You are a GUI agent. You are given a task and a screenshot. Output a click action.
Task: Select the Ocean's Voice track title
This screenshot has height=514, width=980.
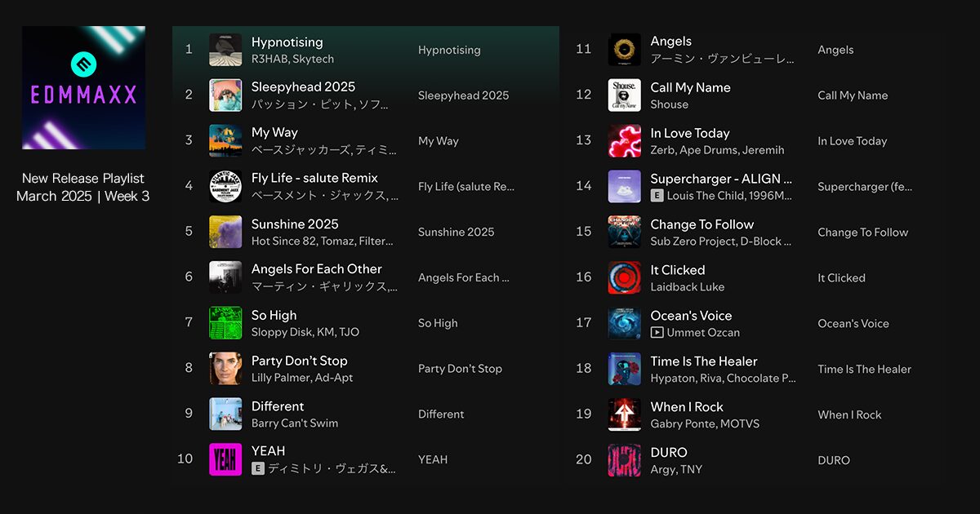[x=692, y=316]
